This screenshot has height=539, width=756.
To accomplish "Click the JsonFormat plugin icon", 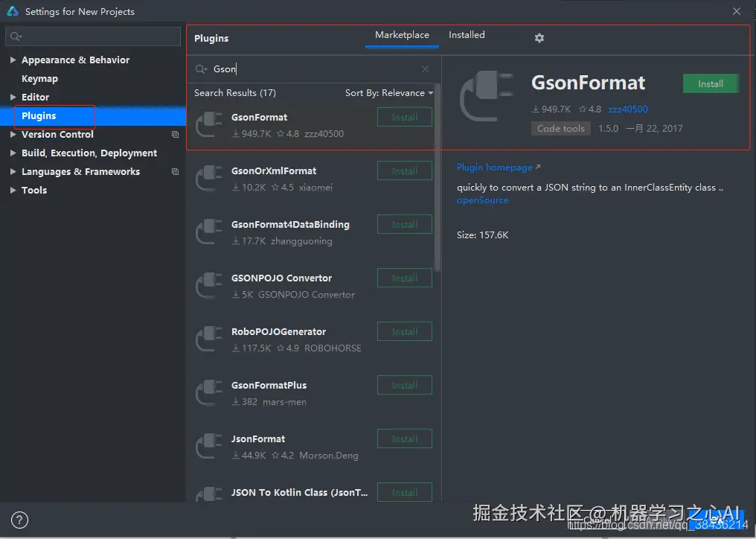I will [x=209, y=446].
